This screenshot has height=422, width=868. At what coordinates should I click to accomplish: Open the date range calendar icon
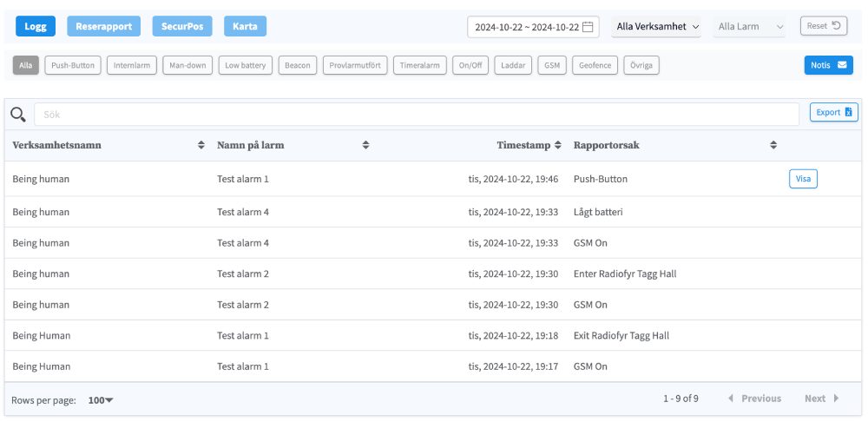tap(589, 27)
